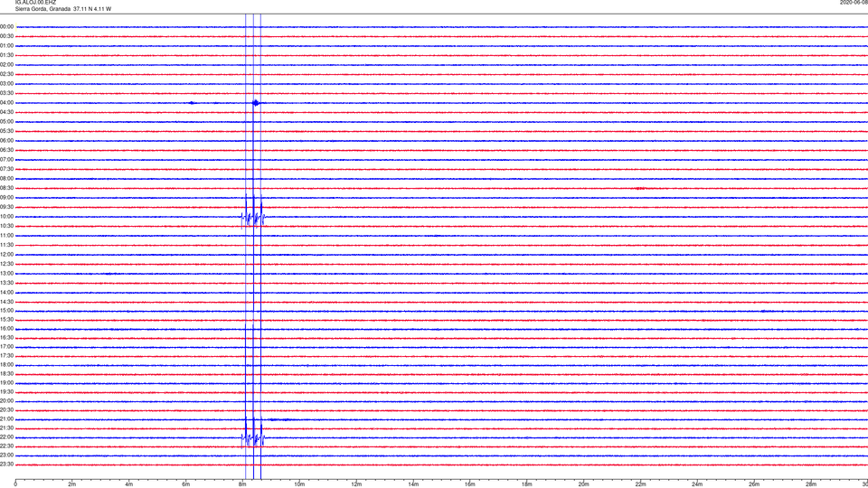
Task: Select the 04:30 time row label
Action: (6, 112)
